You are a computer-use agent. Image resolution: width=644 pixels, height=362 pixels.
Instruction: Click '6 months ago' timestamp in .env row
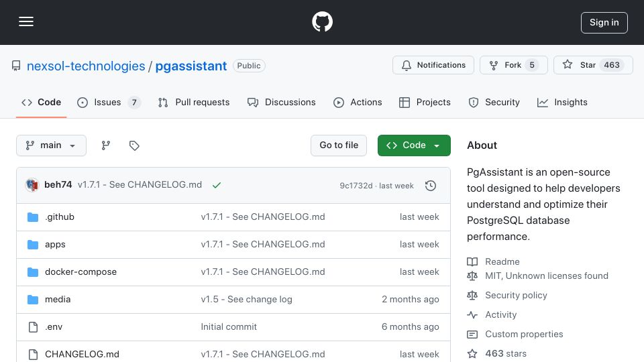411,326
